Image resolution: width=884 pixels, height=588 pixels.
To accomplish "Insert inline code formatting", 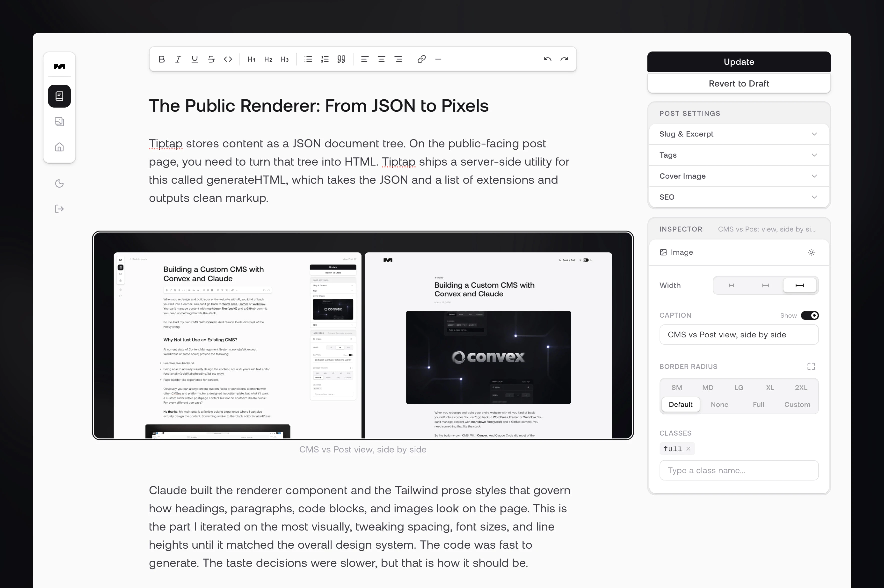I will (228, 59).
